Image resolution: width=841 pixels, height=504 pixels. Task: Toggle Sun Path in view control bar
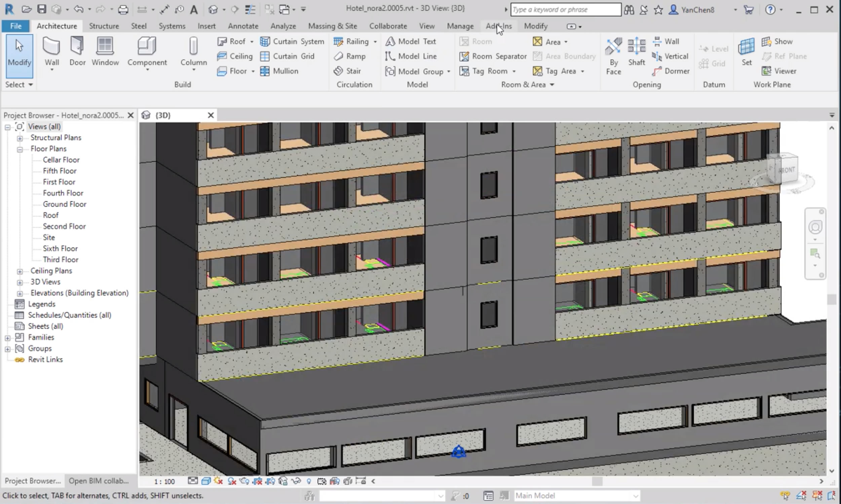pyautogui.click(x=218, y=481)
